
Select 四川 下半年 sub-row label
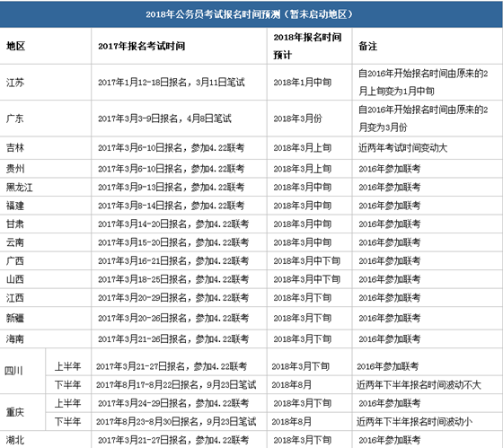point(67,385)
